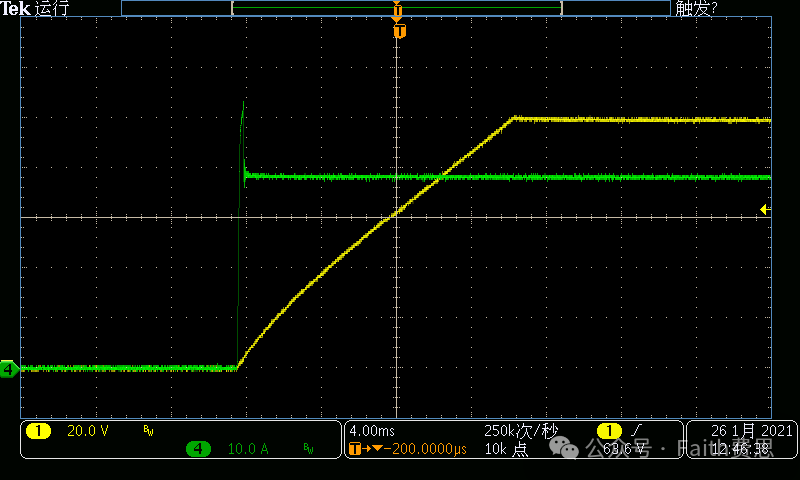Click the trigger source channel 1 badge

point(609,431)
